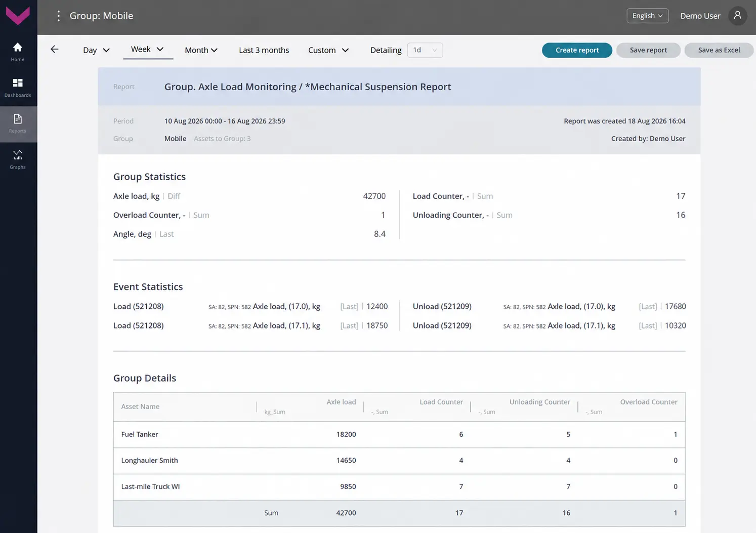This screenshot has height=533, width=756.
Task: Click the Demo User name
Action: coord(700,16)
